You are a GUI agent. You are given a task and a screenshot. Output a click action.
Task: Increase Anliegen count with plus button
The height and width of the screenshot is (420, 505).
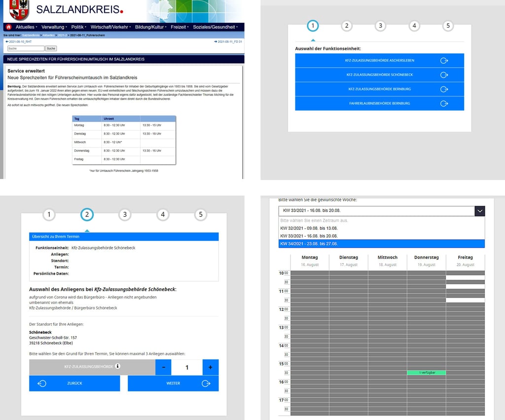pyautogui.click(x=211, y=367)
